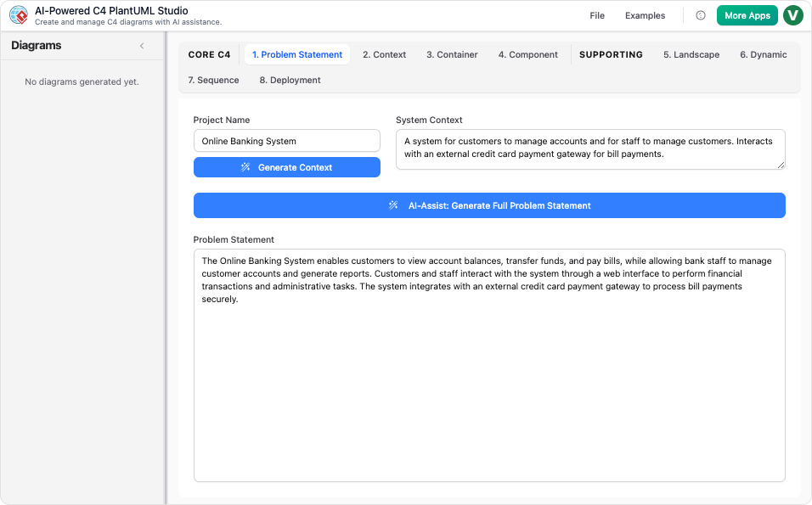Image resolution: width=812 pixels, height=505 pixels.
Task: Open the 6. Dynamic tab
Action: pos(763,53)
